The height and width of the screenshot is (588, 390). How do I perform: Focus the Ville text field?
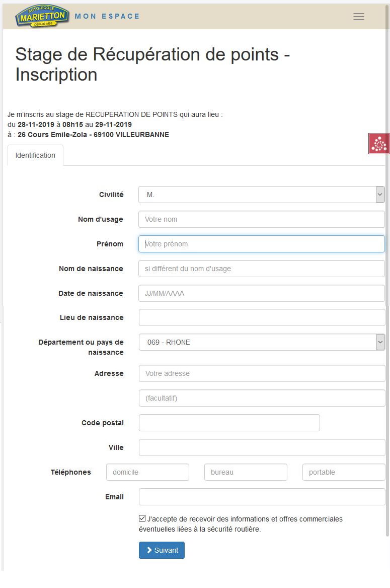tap(262, 447)
